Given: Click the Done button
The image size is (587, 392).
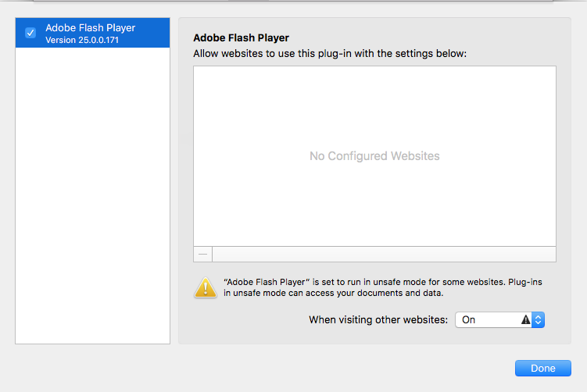Looking at the screenshot, I should [x=542, y=369].
